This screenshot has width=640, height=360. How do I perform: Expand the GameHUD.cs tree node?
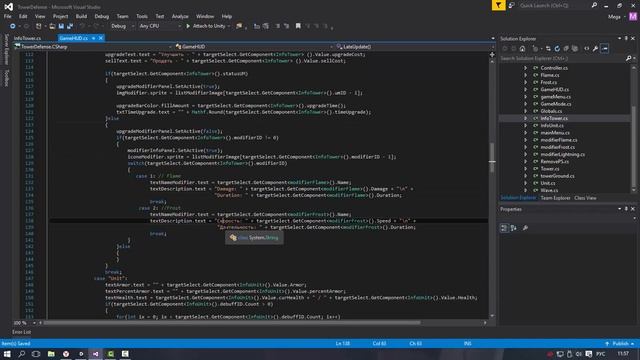(525, 89)
